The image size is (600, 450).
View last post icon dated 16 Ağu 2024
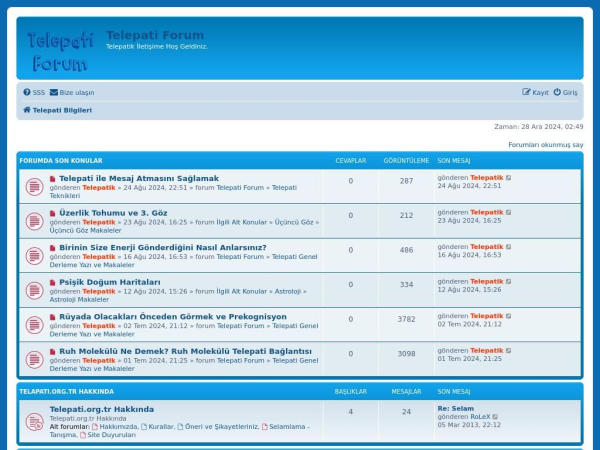tap(509, 247)
